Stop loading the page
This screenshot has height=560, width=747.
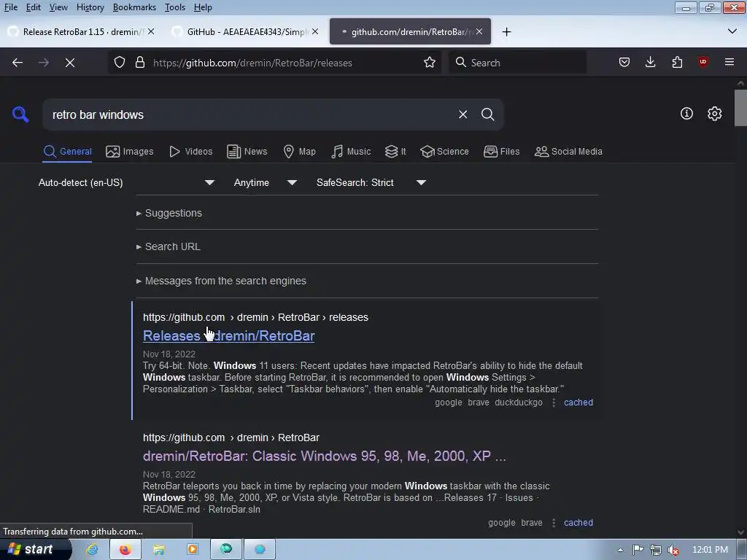click(70, 63)
